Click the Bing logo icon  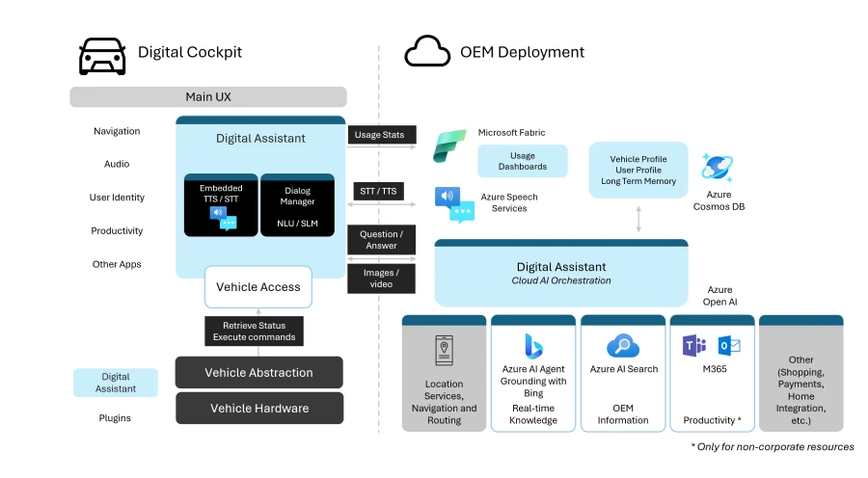coord(533,345)
